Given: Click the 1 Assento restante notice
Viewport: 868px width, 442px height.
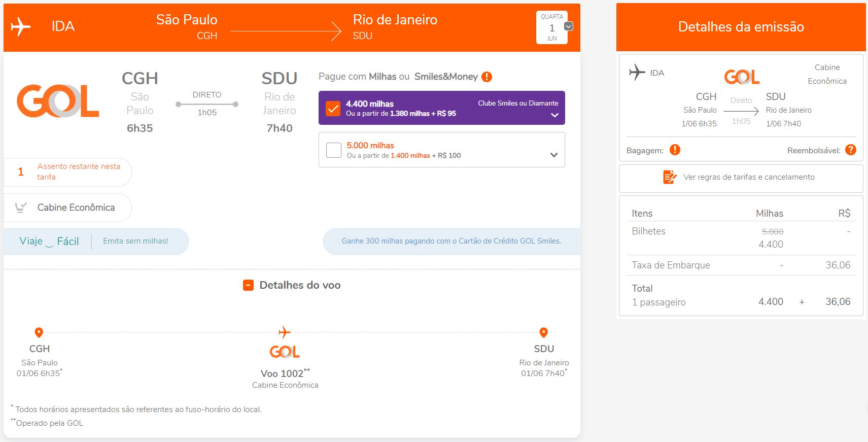Looking at the screenshot, I should click(x=67, y=172).
